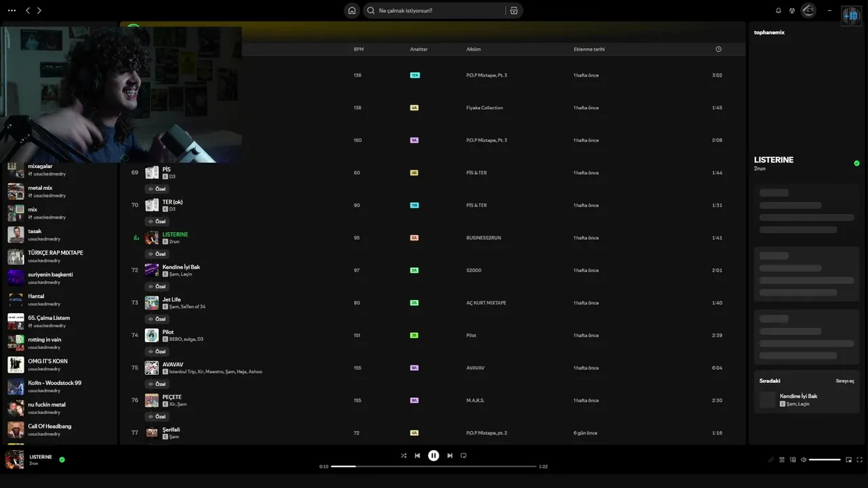Open the Hantal playlist

coord(60,300)
